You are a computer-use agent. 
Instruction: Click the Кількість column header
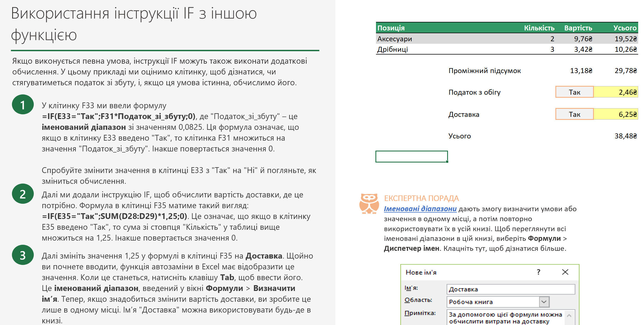(539, 28)
